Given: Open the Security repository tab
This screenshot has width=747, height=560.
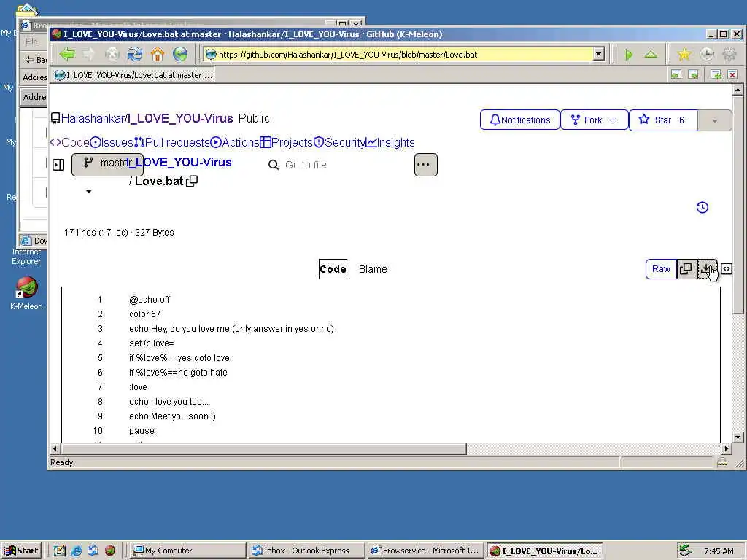Looking at the screenshot, I should [339, 142].
